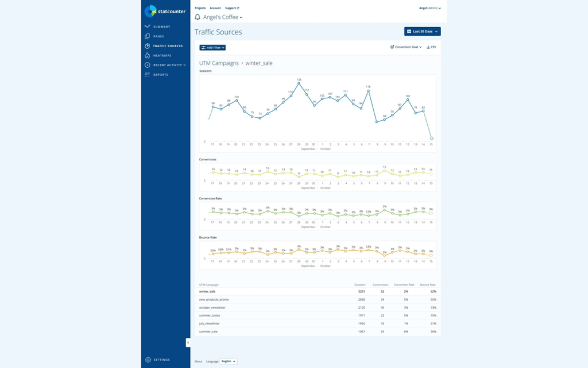Select the Traffic Sources pie icon
Viewport: 588px width, 368px height.
click(x=148, y=46)
